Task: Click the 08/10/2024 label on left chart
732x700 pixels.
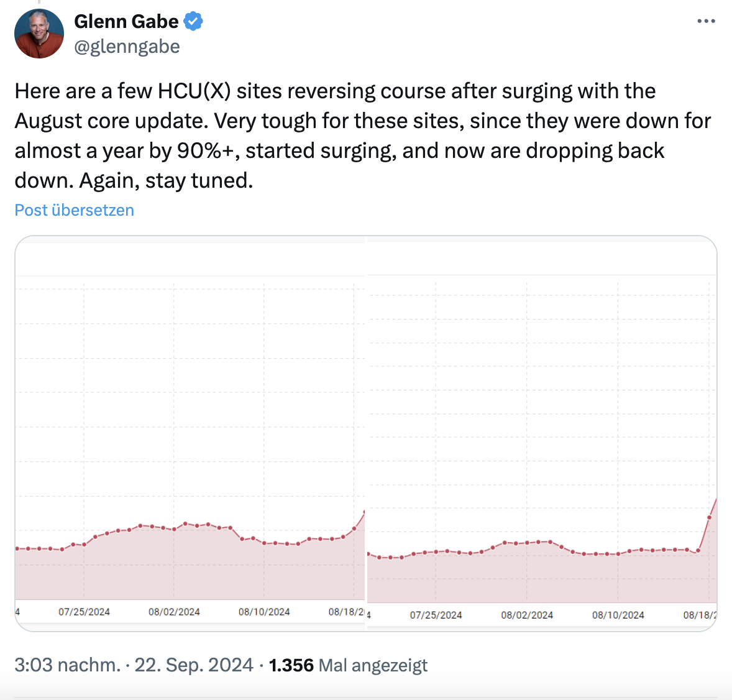Action: coord(265,611)
